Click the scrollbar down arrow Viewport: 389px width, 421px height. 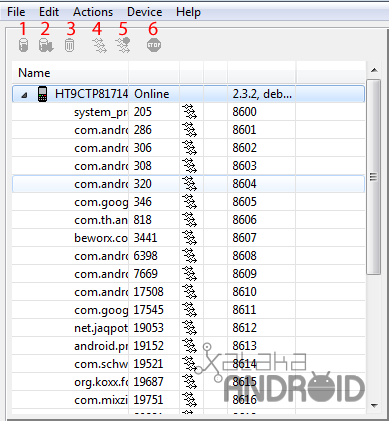point(374,406)
